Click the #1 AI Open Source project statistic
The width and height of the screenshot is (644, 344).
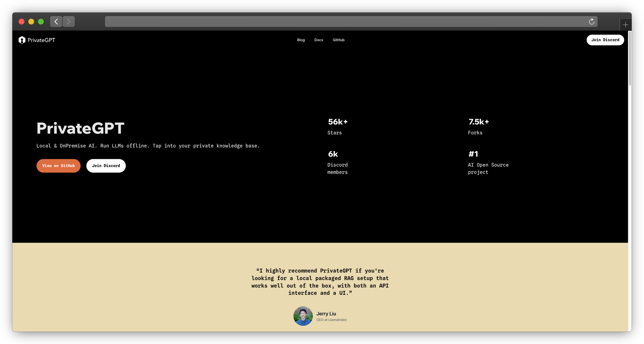pyautogui.click(x=488, y=163)
